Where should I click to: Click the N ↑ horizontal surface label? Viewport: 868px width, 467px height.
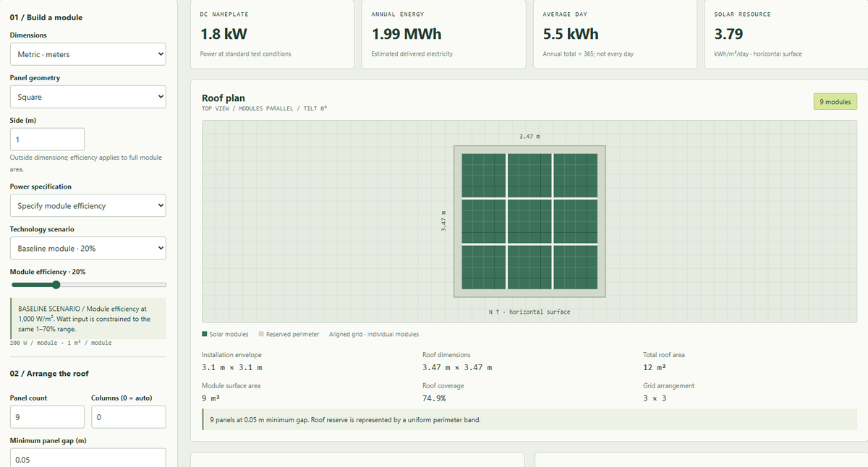coord(529,312)
